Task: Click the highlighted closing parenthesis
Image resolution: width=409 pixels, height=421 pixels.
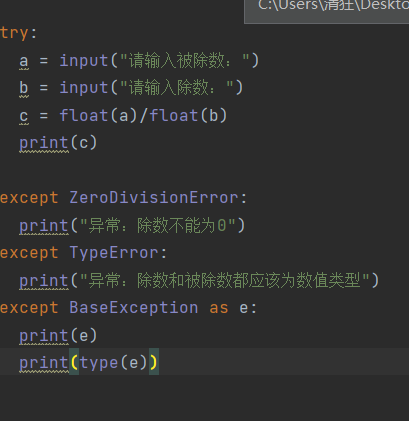Action: pos(154,363)
